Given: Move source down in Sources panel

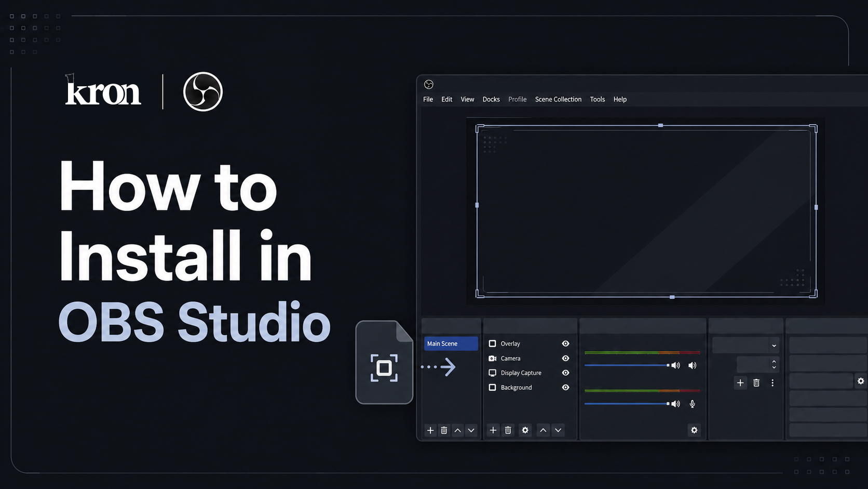Looking at the screenshot, I should (558, 430).
